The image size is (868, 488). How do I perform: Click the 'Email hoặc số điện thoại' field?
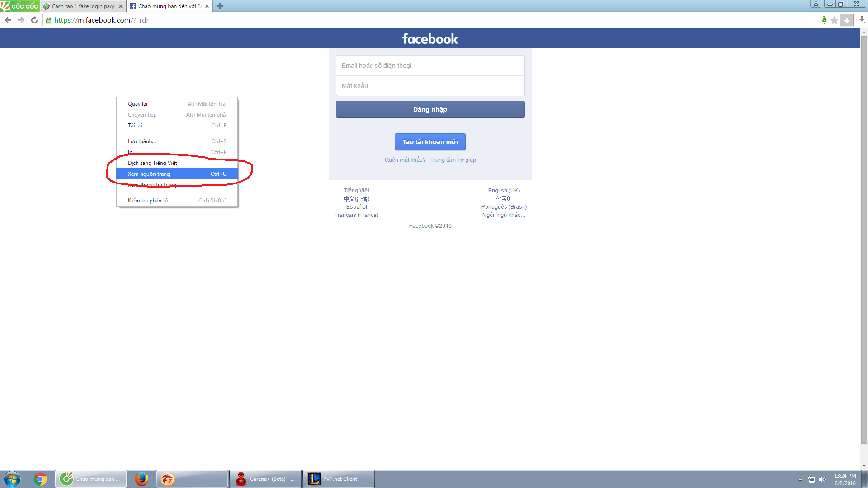(x=430, y=66)
